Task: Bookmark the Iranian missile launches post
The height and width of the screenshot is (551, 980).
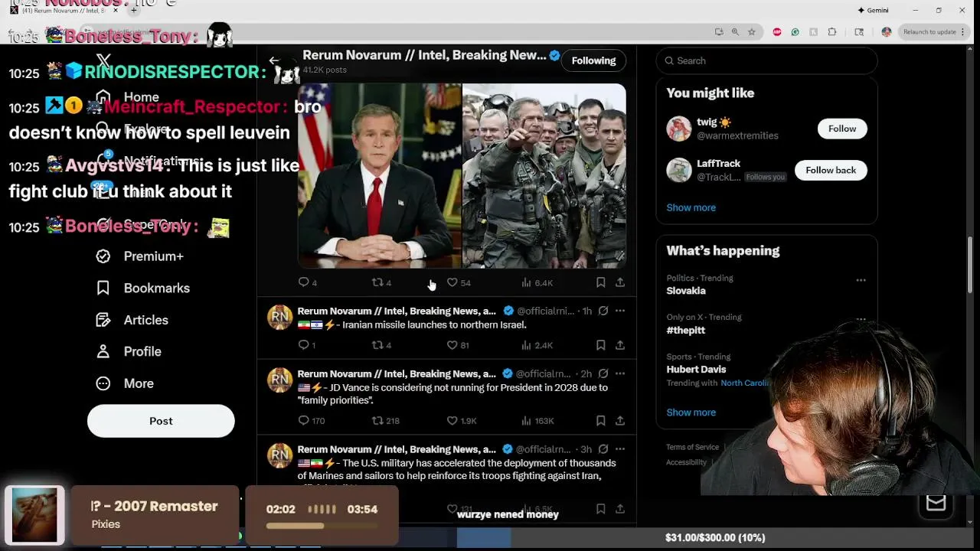Action: (601, 345)
